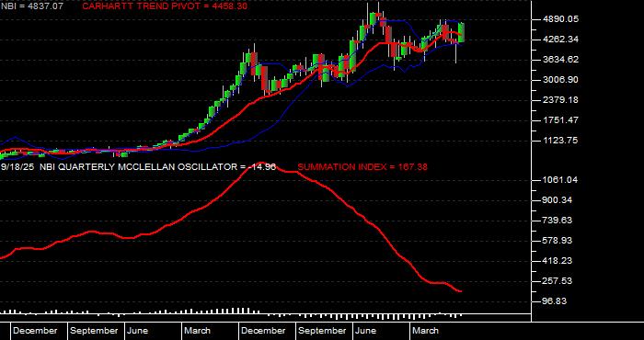The width and height of the screenshot is (644, 340).
Task: Click the NBI QUARTERLY MCCLELLAN OSCILLATOR title
Action: tap(137, 167)
